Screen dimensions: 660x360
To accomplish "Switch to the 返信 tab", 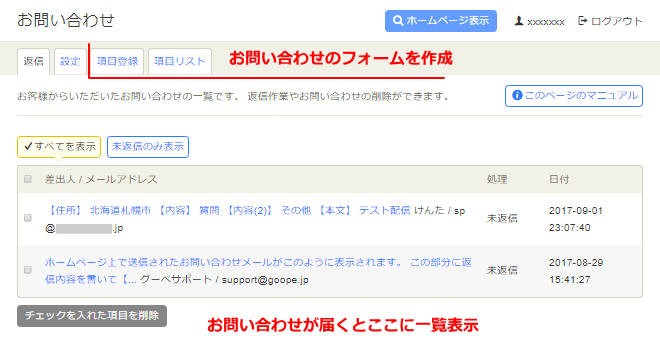I will tap(33, 61).
